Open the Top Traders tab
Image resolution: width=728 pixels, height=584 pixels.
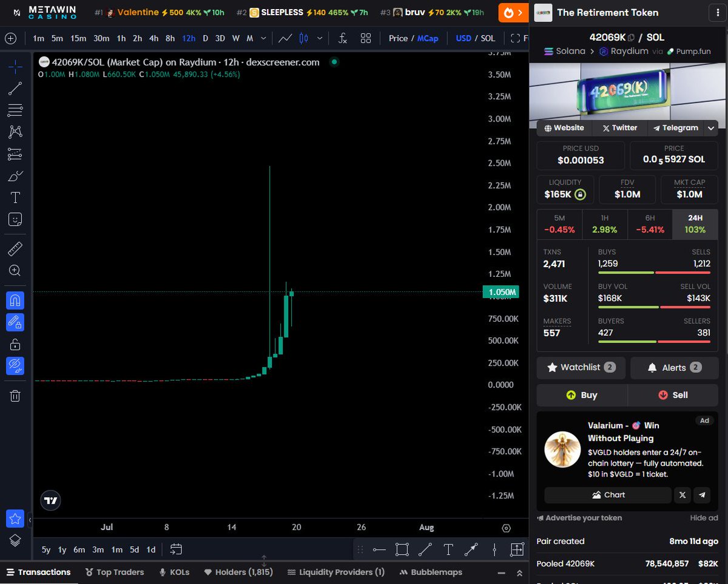click(115, 572)
